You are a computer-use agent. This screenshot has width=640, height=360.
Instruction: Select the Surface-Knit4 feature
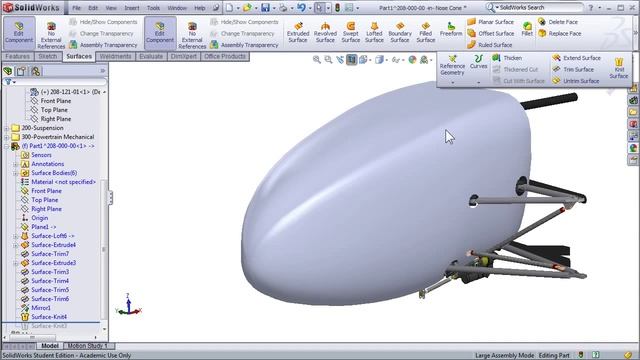44,317
